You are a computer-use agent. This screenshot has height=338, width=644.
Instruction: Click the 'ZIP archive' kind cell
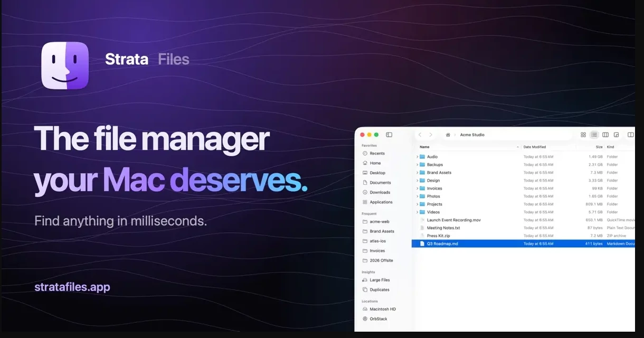[617, 236]
